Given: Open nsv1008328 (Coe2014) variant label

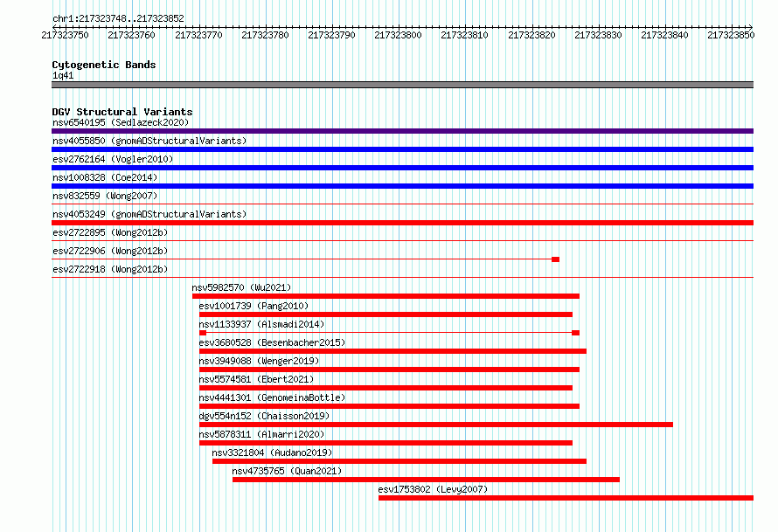Looking at the screenshot, I should tap(105, 177).
